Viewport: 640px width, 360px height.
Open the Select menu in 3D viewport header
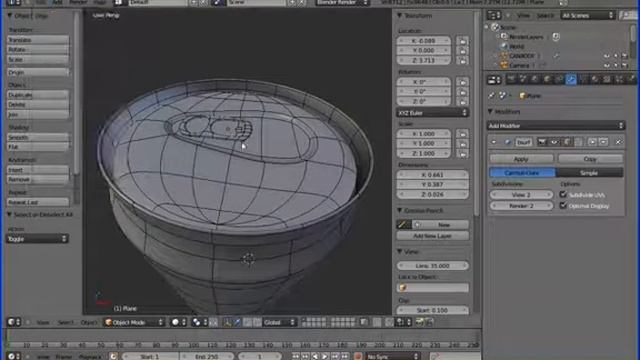[65, 322]
